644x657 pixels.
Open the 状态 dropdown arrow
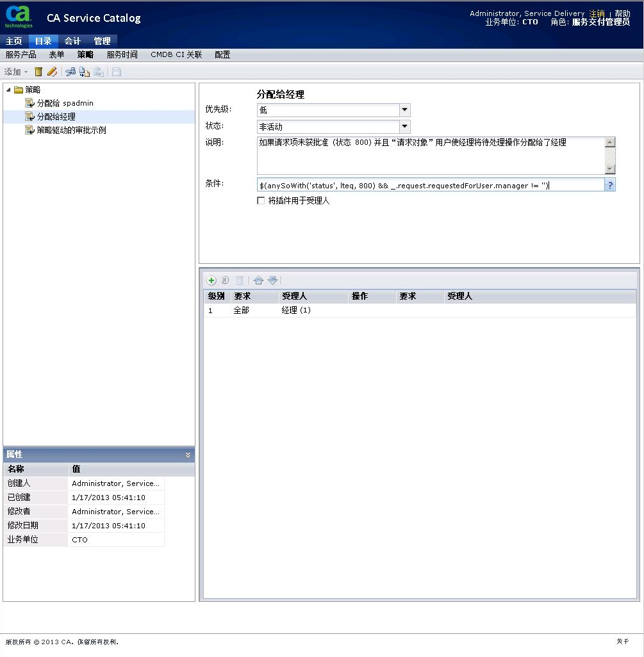[x=404, y=127]
